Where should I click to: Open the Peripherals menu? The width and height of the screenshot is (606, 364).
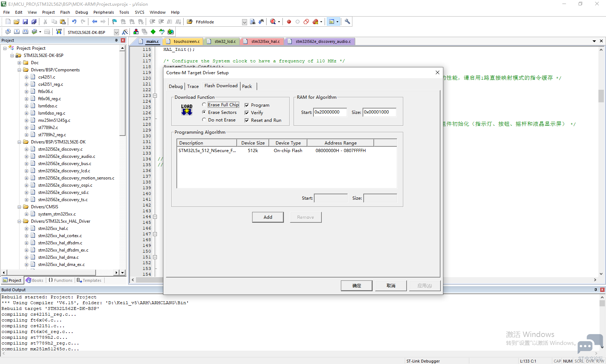click(104, 12)
